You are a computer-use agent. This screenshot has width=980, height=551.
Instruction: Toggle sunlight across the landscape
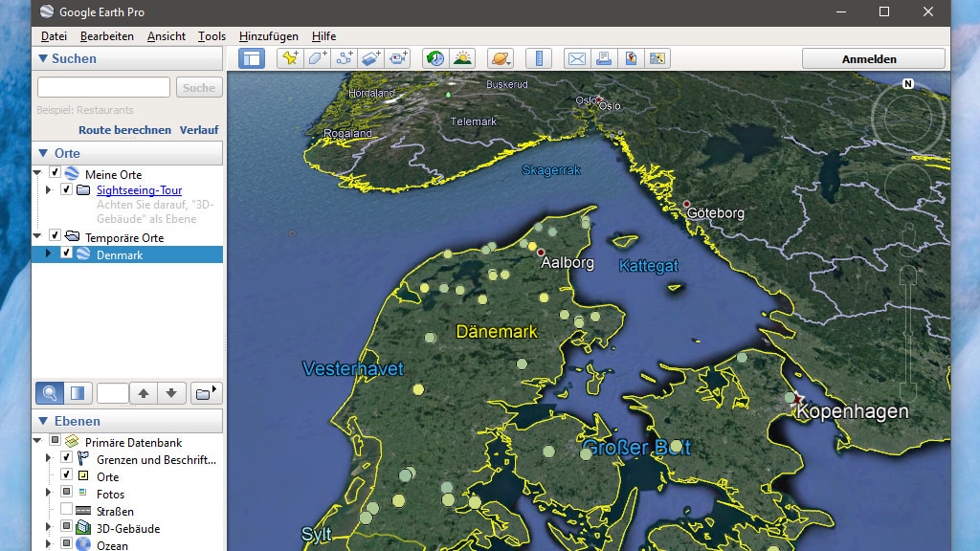pyautogui.click(x=462, y=58)
